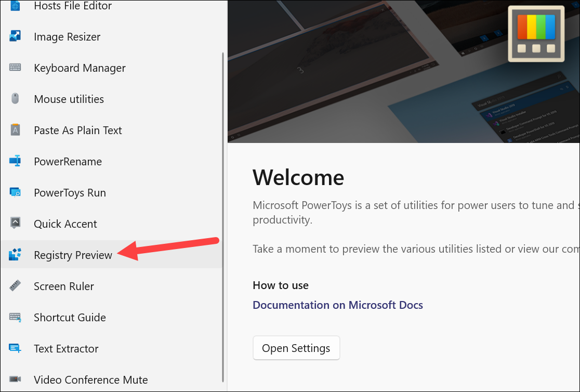The width and height of the screenshot is (580, 392).
Task: Click the Open Settings button
Action: click(x=296, y=348)
